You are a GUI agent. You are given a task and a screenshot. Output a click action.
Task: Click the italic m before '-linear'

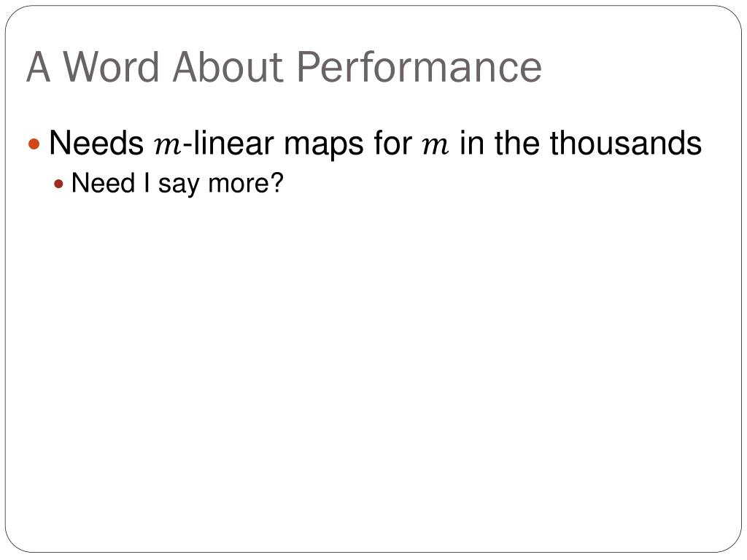[167, 145]
